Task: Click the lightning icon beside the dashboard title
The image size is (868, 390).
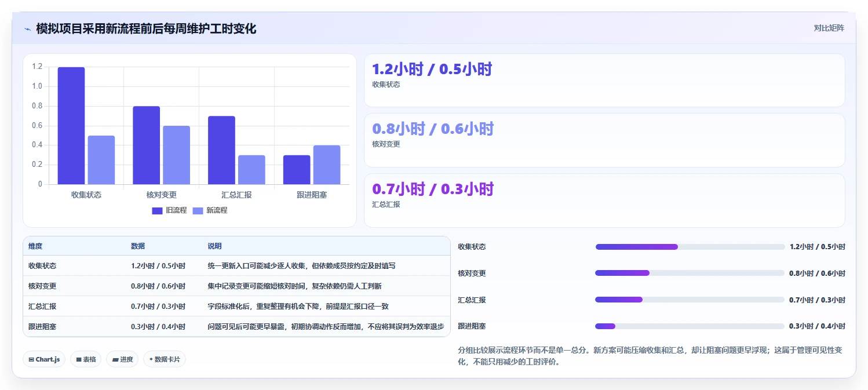Action: pos(27,28)
